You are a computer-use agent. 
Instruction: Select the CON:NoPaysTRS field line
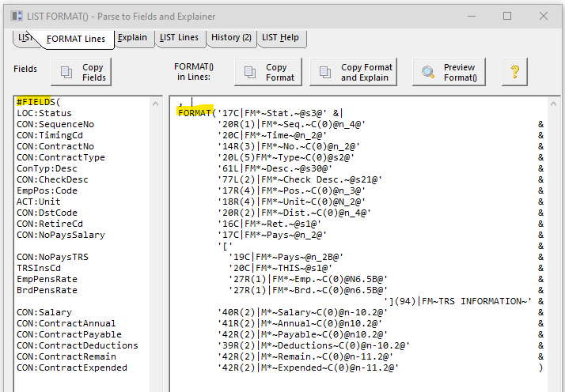point(52,257)
